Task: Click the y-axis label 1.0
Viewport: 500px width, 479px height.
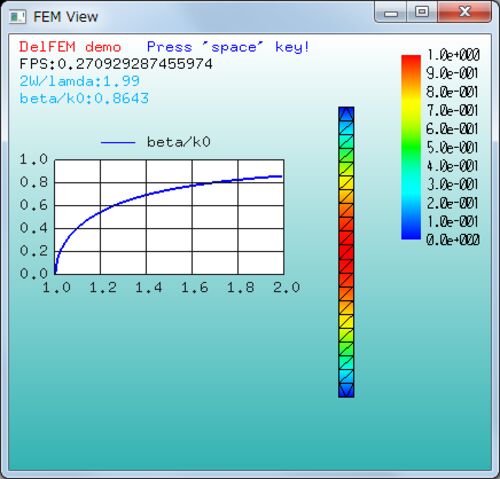Action: 34,159
